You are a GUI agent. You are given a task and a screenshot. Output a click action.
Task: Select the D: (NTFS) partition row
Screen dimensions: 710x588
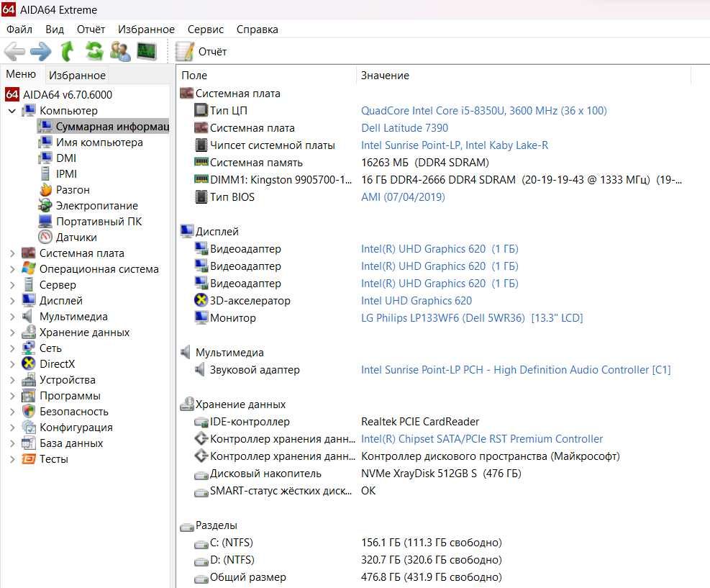click(347, 560)
